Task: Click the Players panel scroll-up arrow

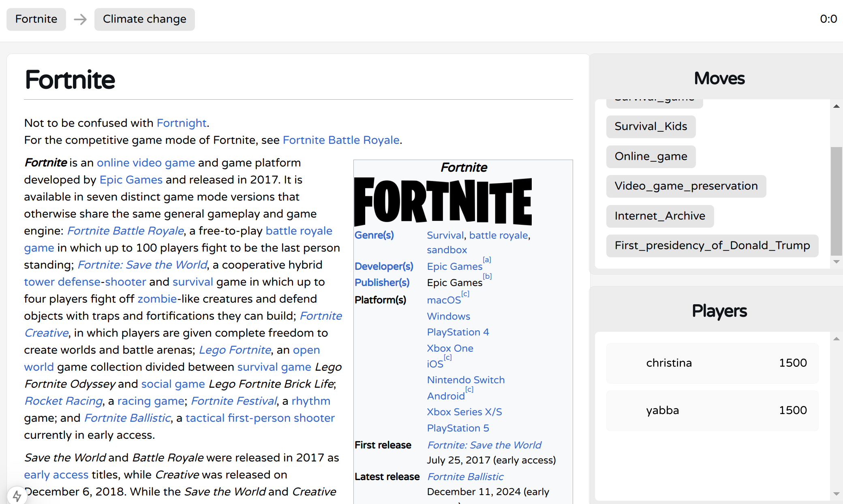Action: 836,339
